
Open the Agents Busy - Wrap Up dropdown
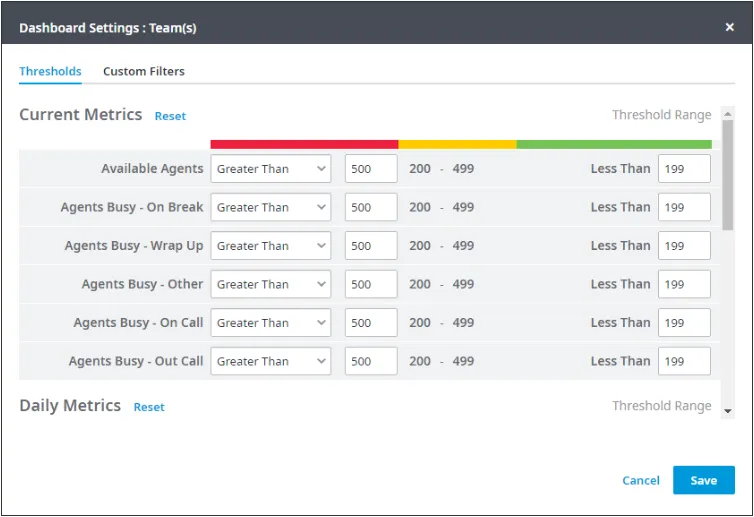(271, 246)
